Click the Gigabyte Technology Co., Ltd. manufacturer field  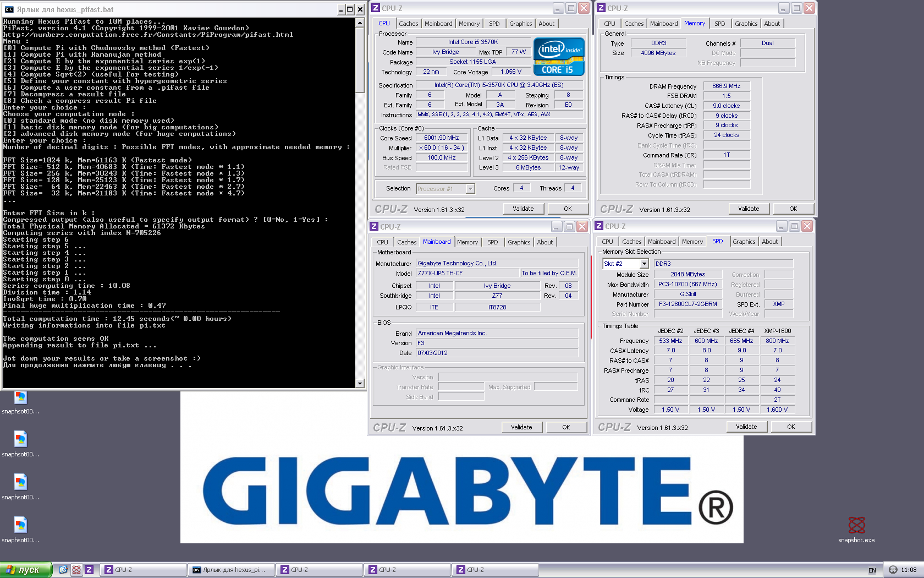pyautogui.click(x=497, y=263)
